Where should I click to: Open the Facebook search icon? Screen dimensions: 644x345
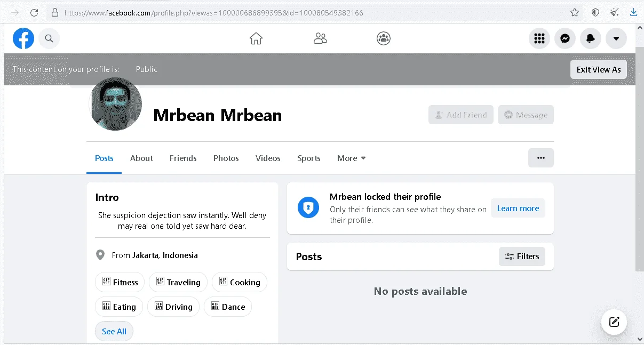(49, 38)
